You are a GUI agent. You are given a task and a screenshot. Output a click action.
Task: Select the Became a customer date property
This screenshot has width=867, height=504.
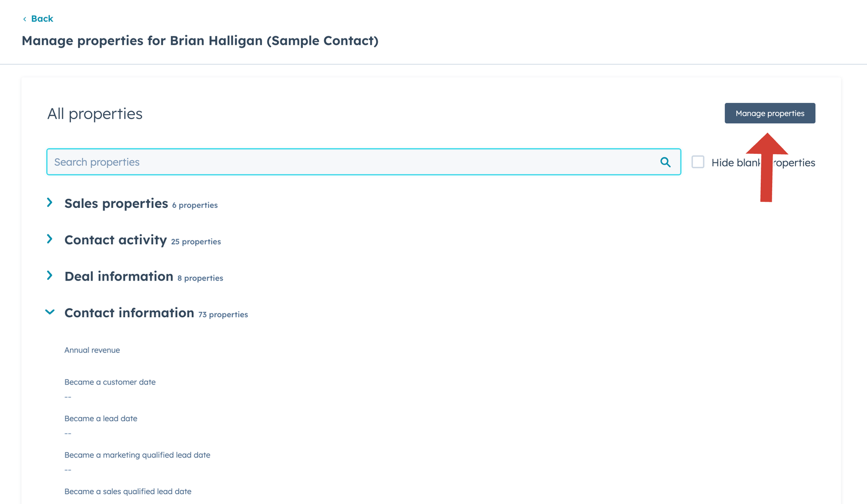point(109,382)
